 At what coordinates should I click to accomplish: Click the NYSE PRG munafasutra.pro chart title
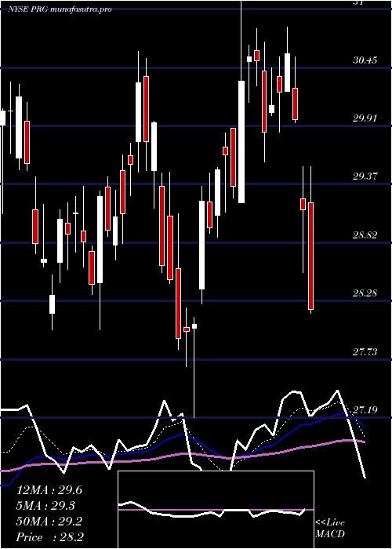60,9
